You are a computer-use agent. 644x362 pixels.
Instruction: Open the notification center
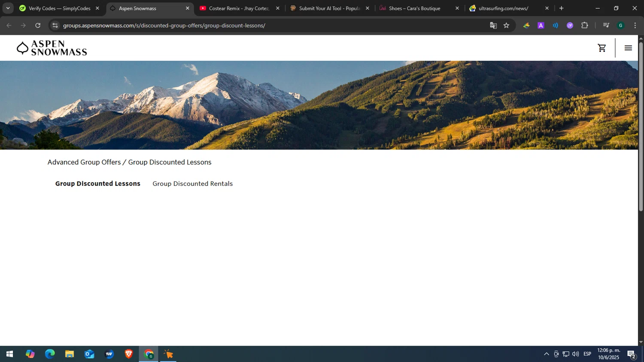pos(632,354)
